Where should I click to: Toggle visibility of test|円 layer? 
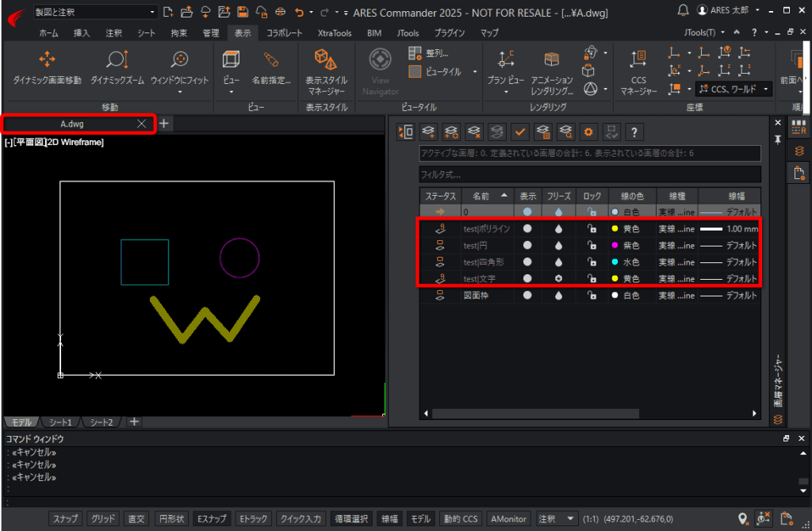click(x=527, y=245)
